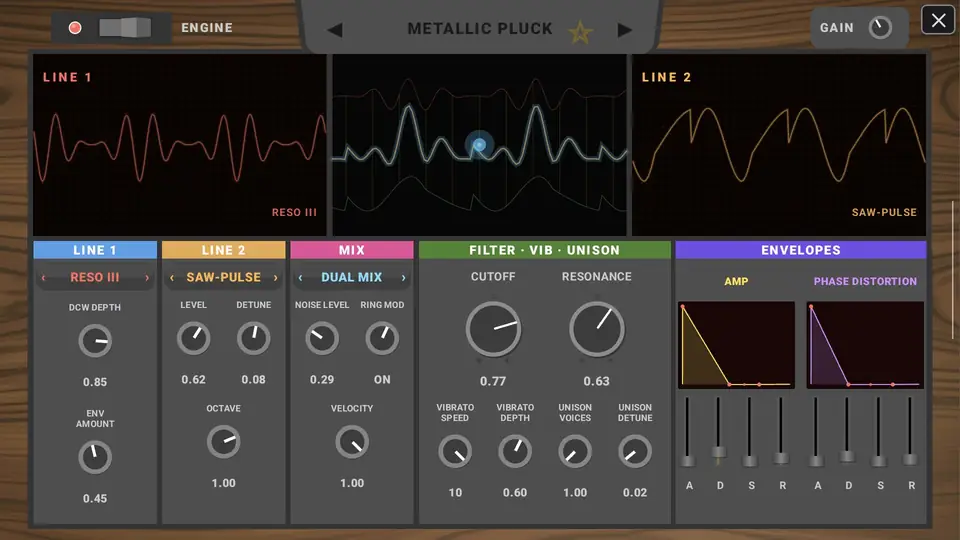The image size is (960, 540).
Task: Favorite the preset with the star icon
Action: tap(580, 31)
